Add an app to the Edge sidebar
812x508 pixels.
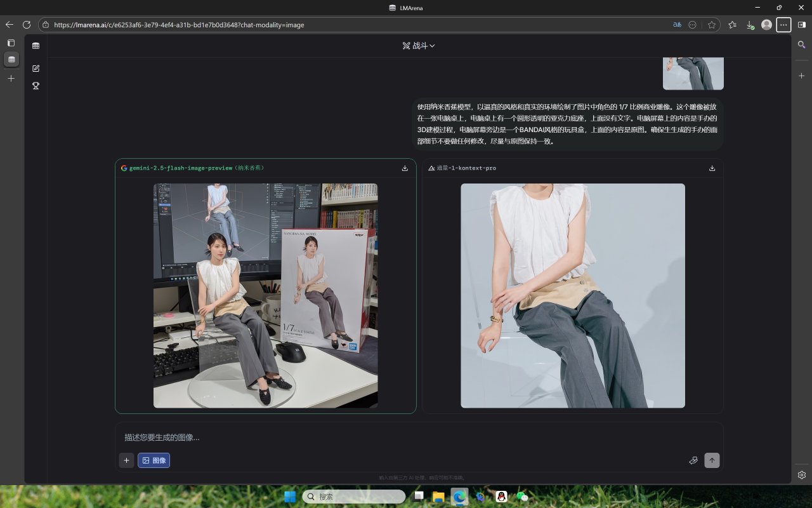pyautogui.click(x=802, y=76)
